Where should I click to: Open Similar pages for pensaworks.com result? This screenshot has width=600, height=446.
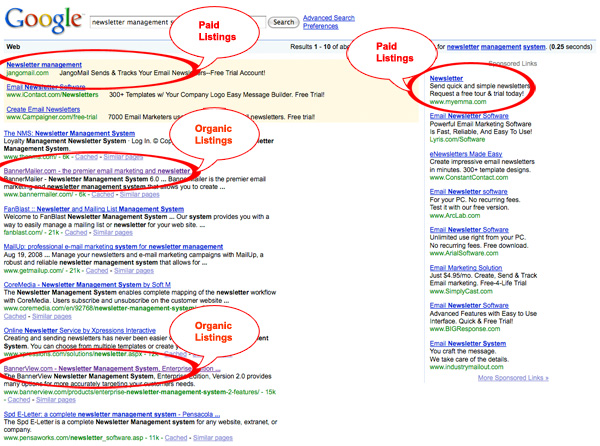pyautogui.click(x=213, y=438)
